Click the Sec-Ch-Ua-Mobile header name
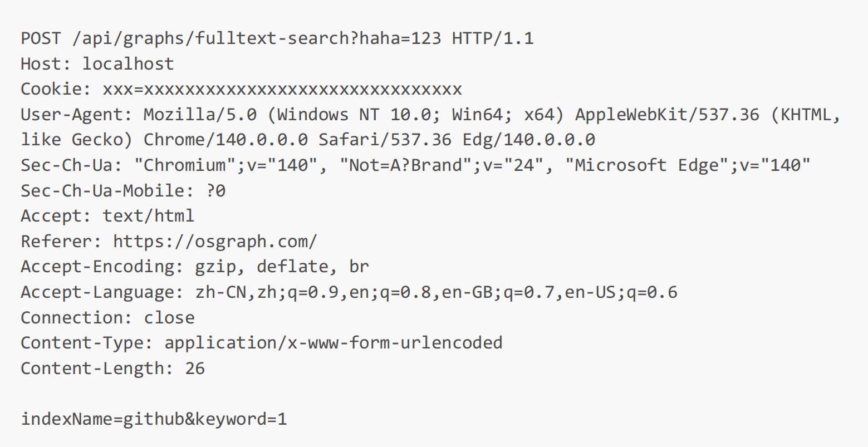This screenshot has height=447, width=868. click(x=102, y=190)
